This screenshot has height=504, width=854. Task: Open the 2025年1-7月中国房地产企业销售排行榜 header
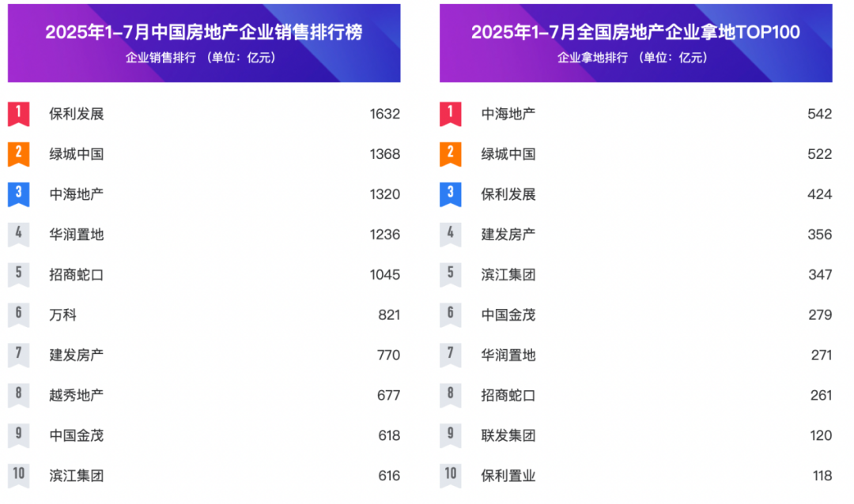(x=204, y=32)
